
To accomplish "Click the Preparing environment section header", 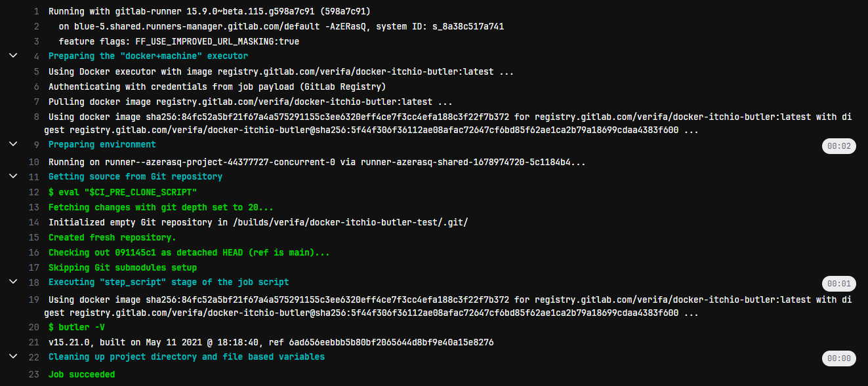I will 102,144.
